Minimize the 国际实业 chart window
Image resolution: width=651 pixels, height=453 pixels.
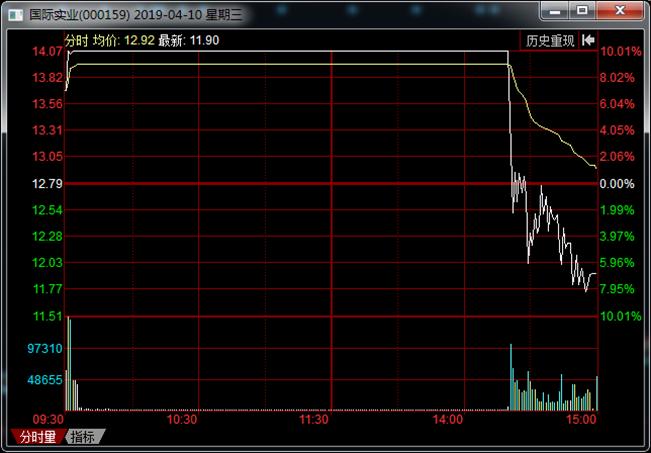(555, 11)
